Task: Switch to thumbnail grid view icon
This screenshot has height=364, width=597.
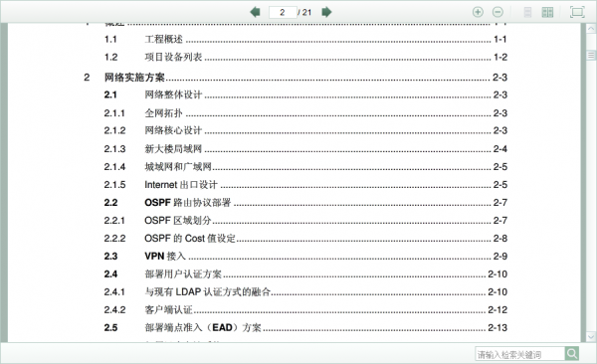Action: tap(547, 12)
